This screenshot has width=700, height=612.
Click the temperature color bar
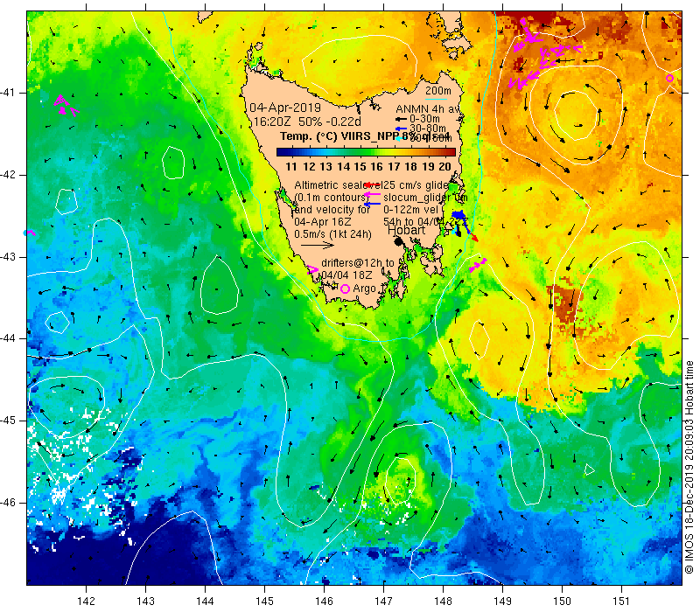366,152
